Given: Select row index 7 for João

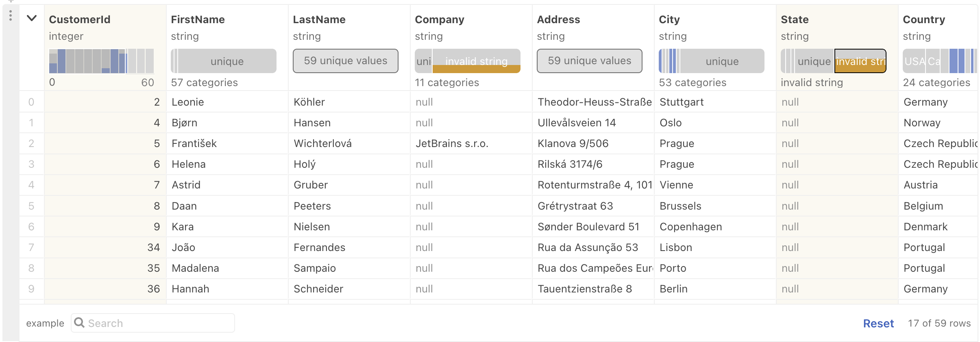Looking at the screenshot, I should coord(31,247).
